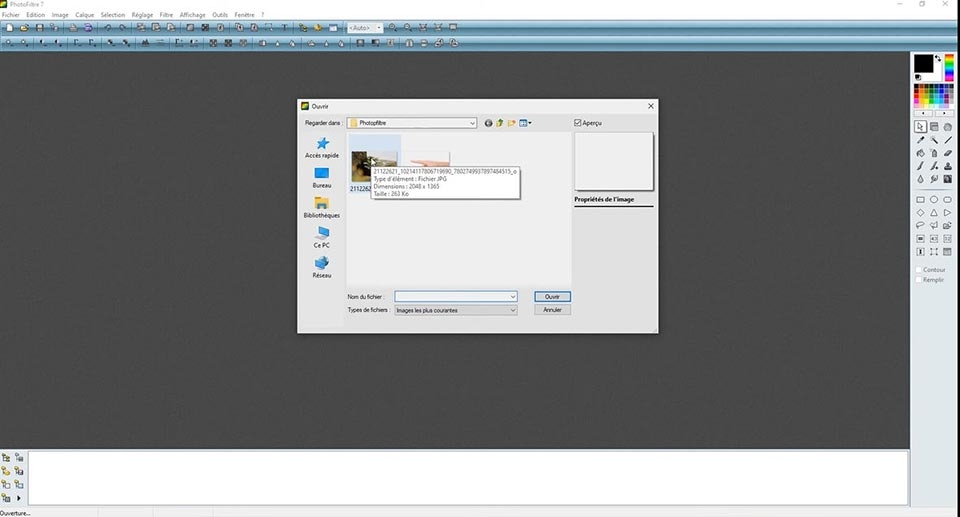Click the black foreground color swatch
This screenshot has height=517, width=960.
923,62
